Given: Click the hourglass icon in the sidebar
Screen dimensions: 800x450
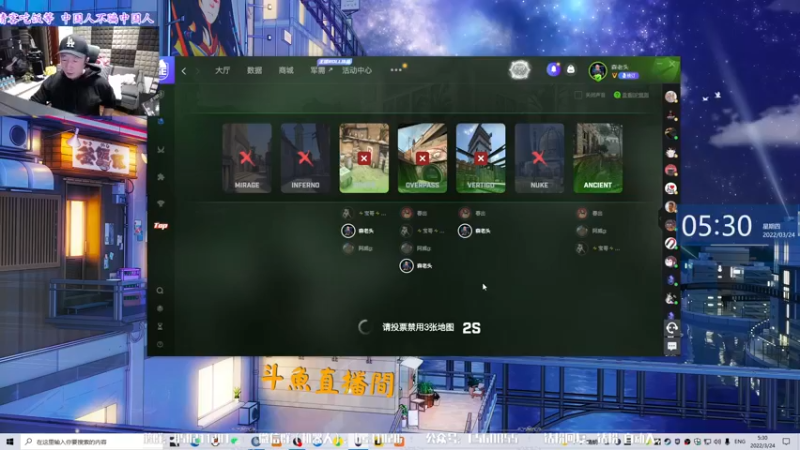Looking at the screenshot, I should click(x=160, y=326).
